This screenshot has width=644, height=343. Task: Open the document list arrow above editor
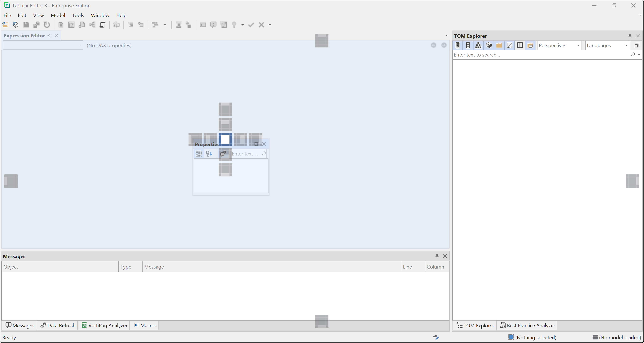pyautogui.click(x=447, y=35)
